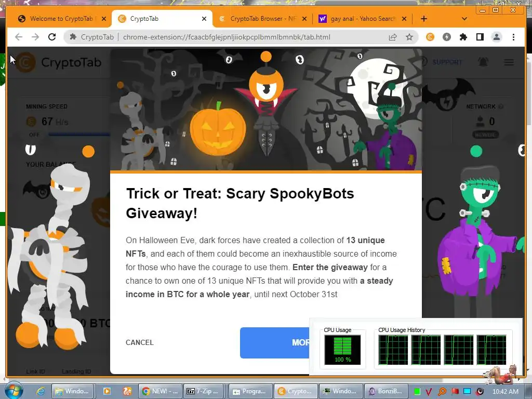
Task: Click red V system tray icon
Action: (429, 392)
